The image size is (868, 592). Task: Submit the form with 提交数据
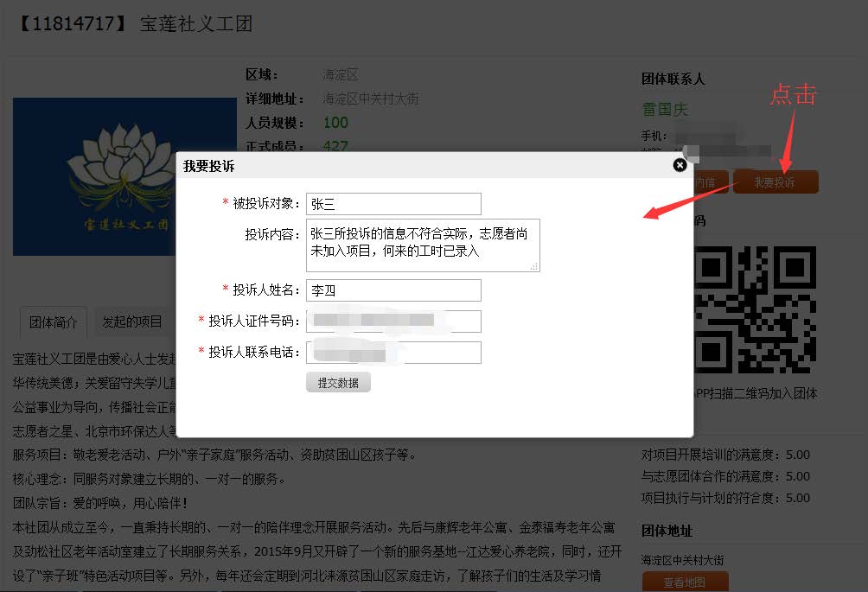point(338,382)
